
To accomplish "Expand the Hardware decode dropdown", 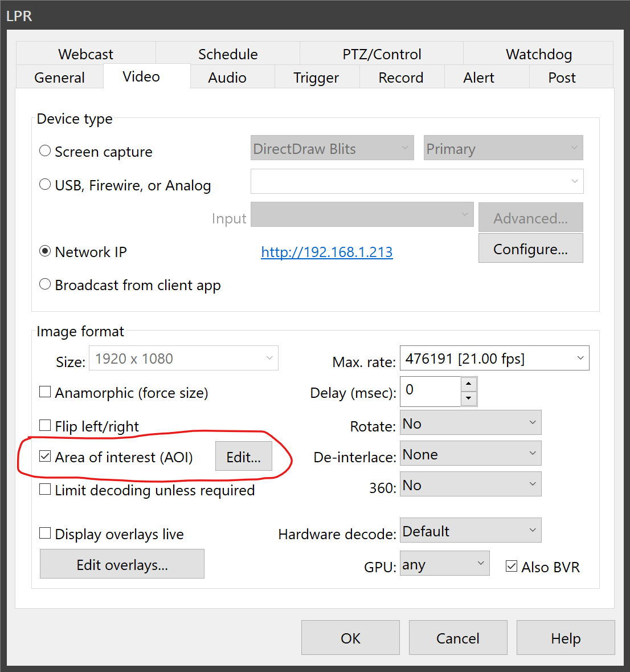I will click(471, 531).
